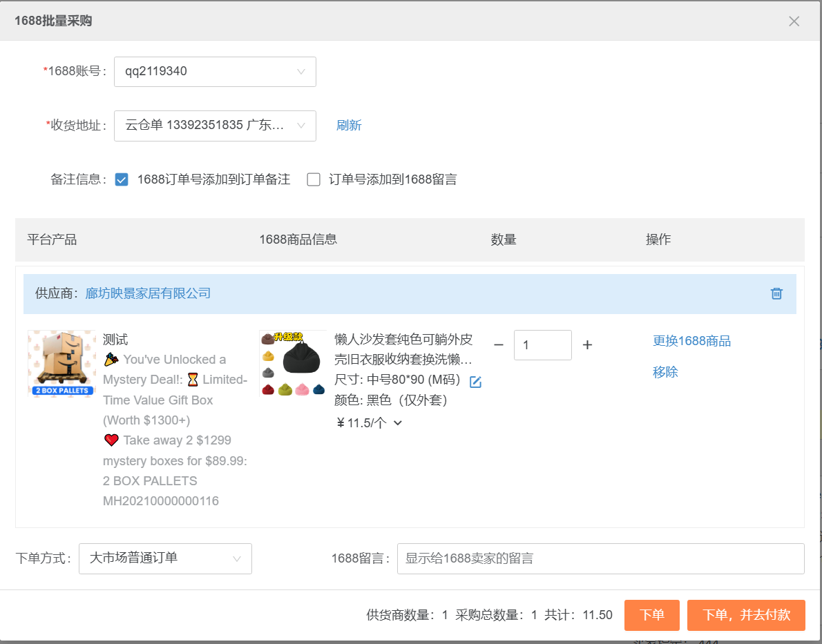
Task: Click 移除 to remove the product
Action: coord(665,372)
